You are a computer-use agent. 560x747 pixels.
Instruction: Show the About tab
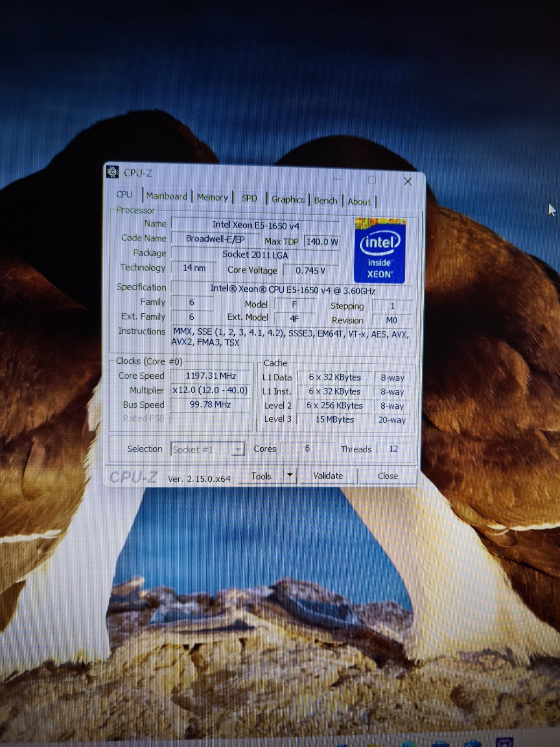[359, 202]
